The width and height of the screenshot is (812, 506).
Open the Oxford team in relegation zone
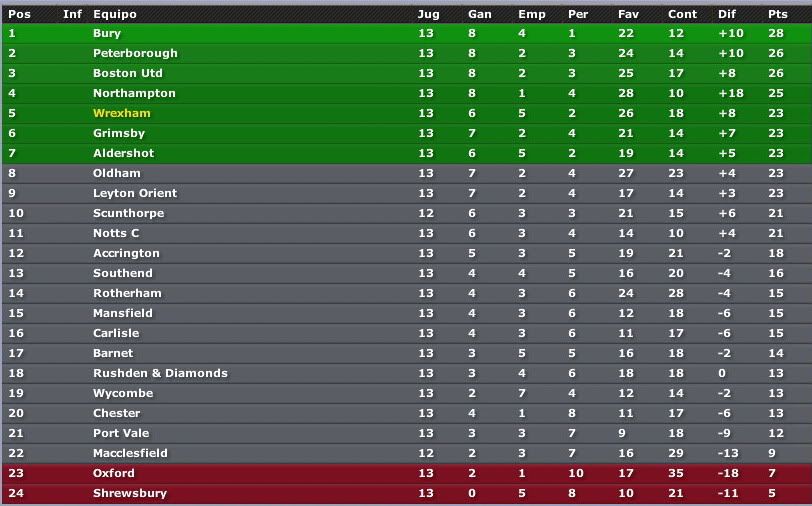click(113, 473)
